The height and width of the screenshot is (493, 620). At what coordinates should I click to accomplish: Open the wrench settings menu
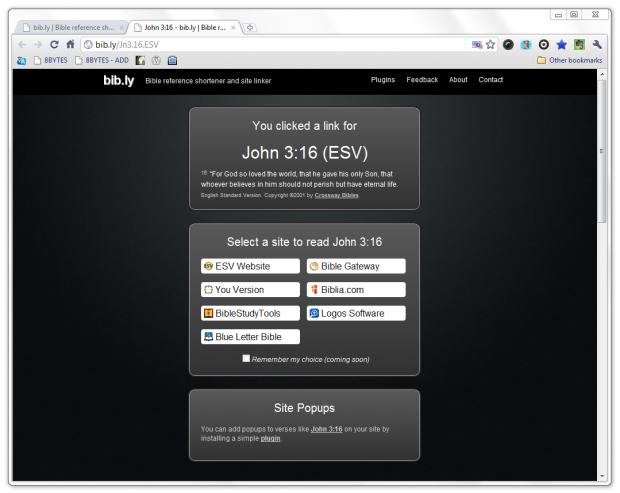[597, 45]
